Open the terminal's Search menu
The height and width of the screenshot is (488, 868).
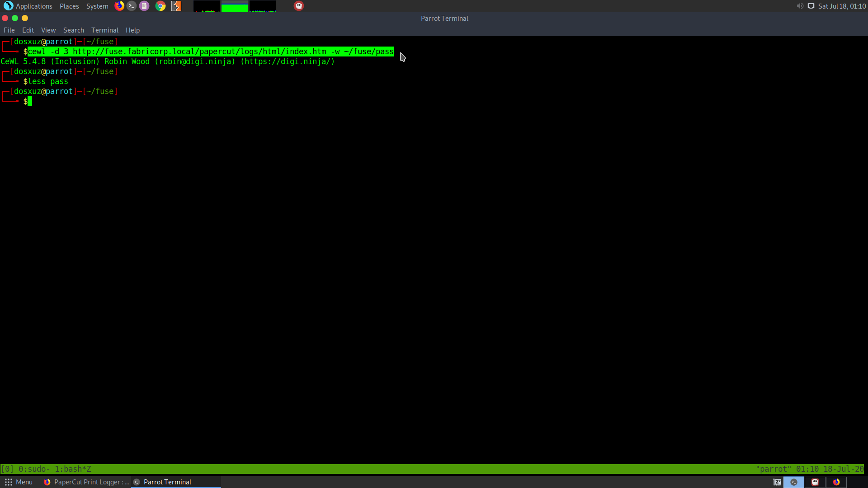[74, 30]
